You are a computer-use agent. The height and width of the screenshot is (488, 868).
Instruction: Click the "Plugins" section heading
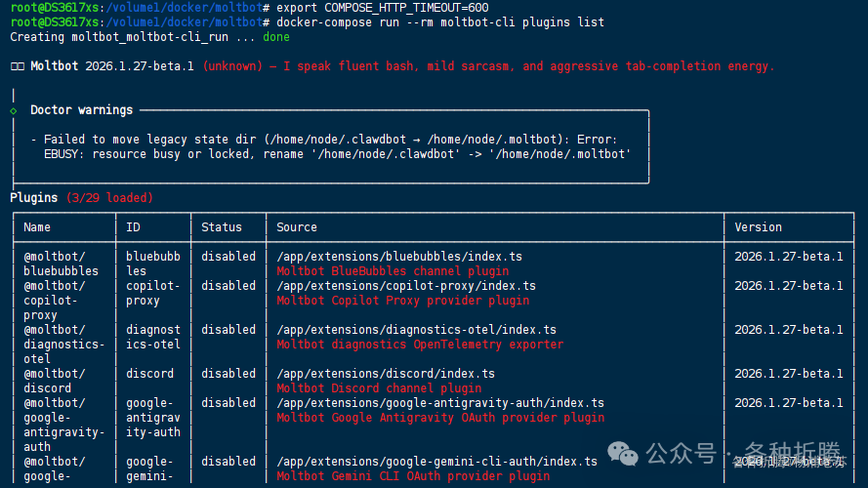click(x=34, y=198)
